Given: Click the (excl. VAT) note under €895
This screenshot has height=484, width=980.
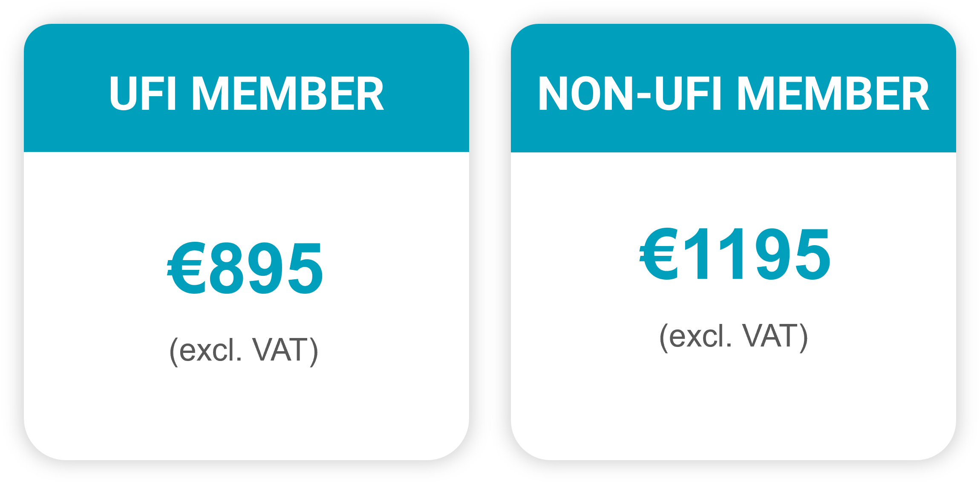Looking at the screenshot, I should pos(244,350).
